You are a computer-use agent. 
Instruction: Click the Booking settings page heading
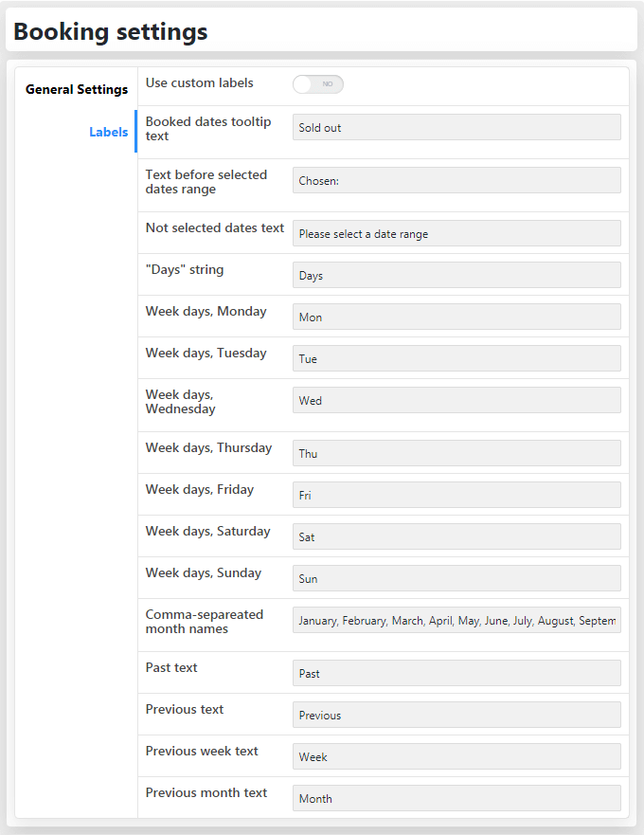111,31
